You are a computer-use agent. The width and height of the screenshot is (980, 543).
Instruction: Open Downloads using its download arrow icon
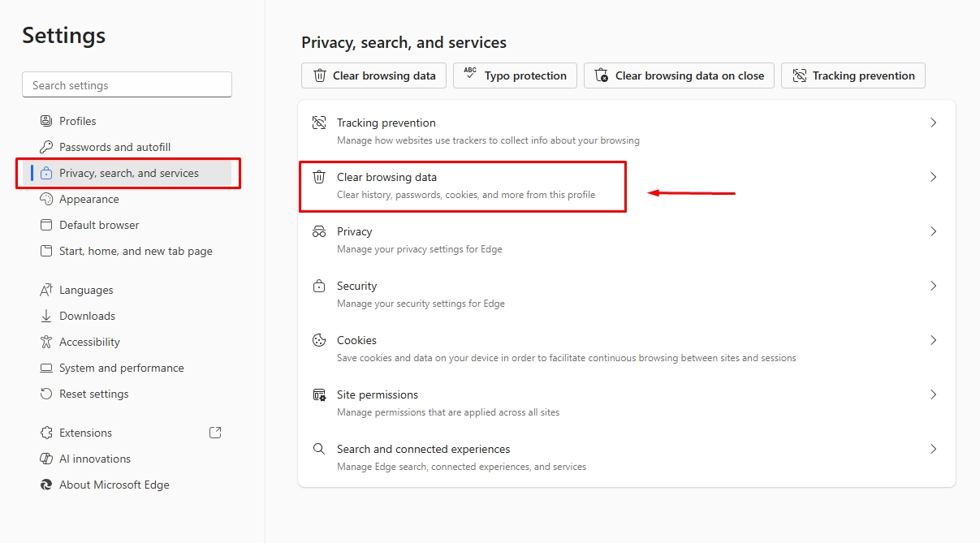(x=45, y=316)
